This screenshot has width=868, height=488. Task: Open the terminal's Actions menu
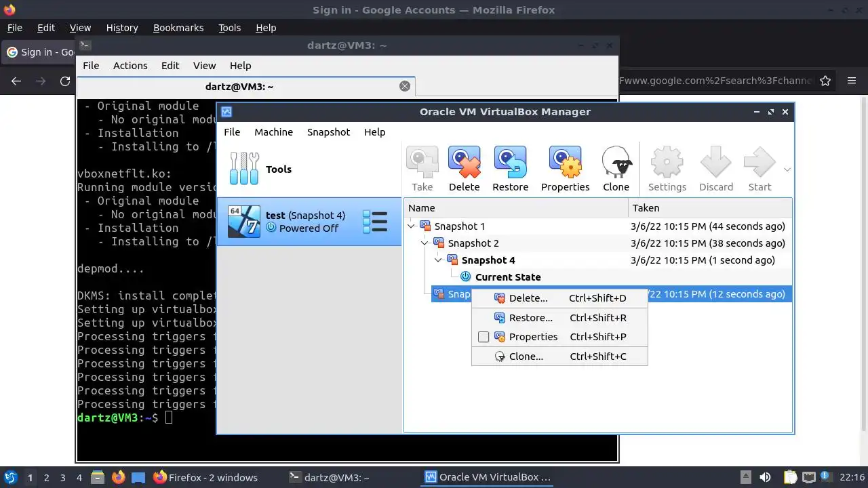130,66
